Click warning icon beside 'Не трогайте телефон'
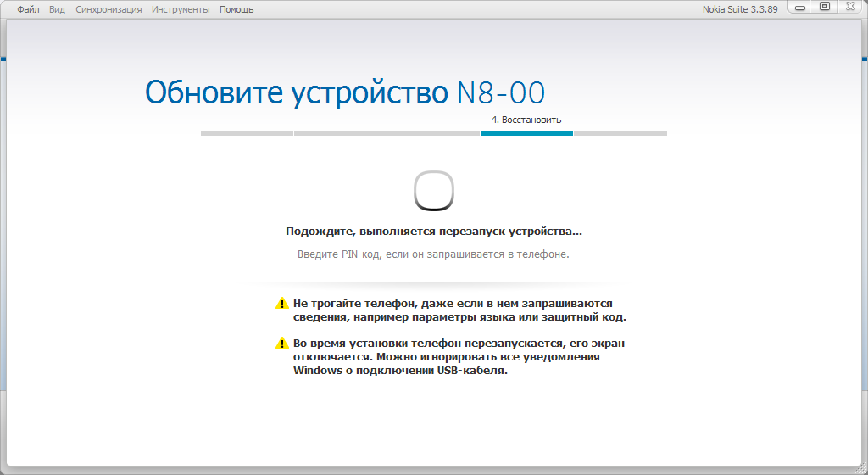Viewport: 868px width, 475px height. (281, 304)
